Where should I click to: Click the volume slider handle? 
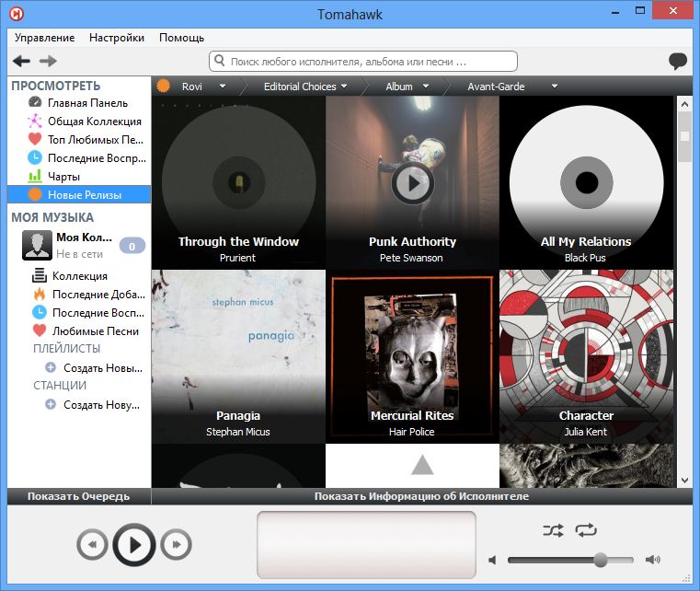pos(601,560)
